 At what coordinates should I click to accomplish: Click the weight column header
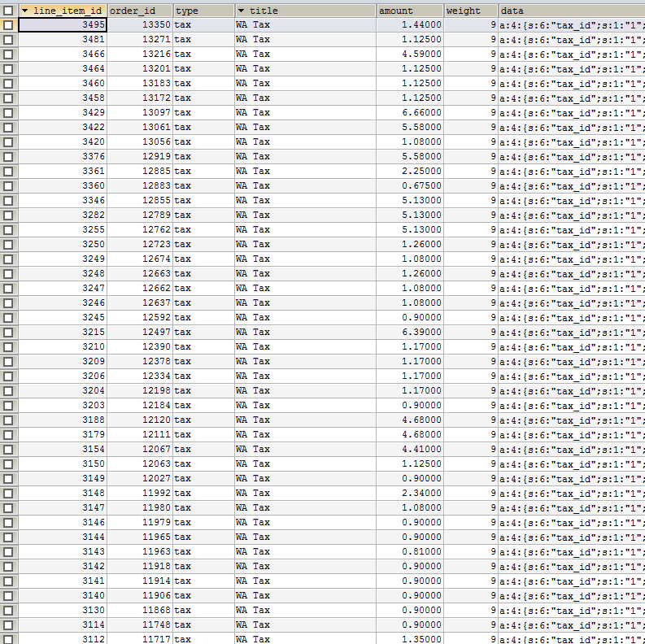point(471,11)
